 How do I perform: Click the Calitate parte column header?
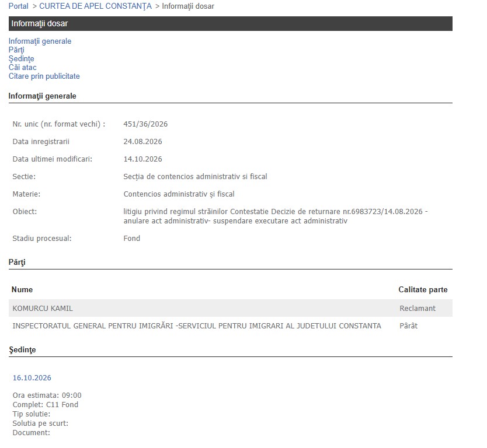pos(423,289)
